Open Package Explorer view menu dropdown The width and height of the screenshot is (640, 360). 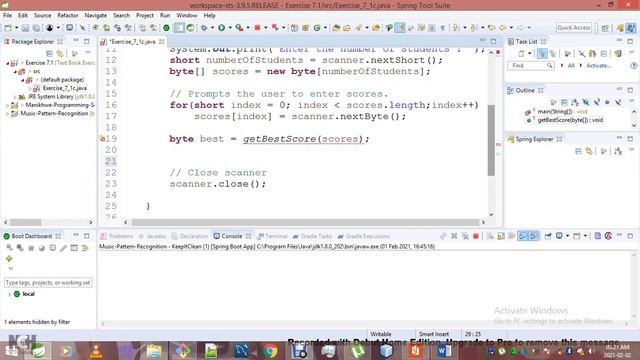tap(88, 53)
